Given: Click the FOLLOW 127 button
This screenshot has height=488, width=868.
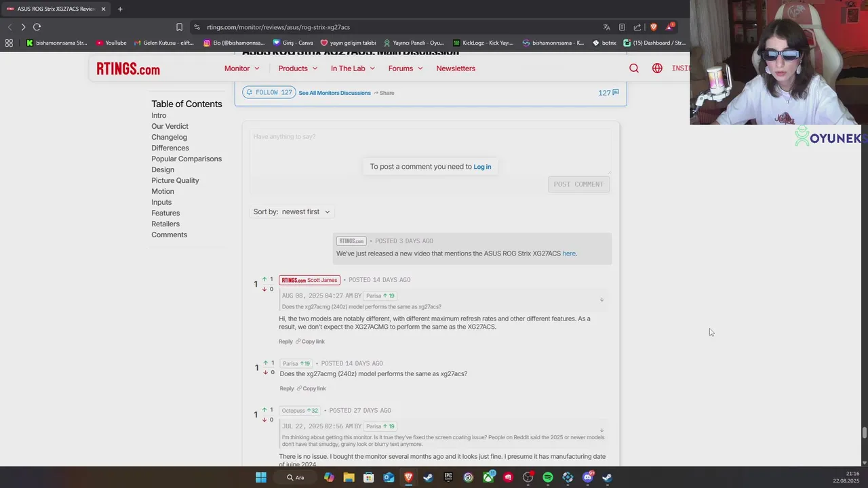Looking at the screenshot, I should point(269,92).
